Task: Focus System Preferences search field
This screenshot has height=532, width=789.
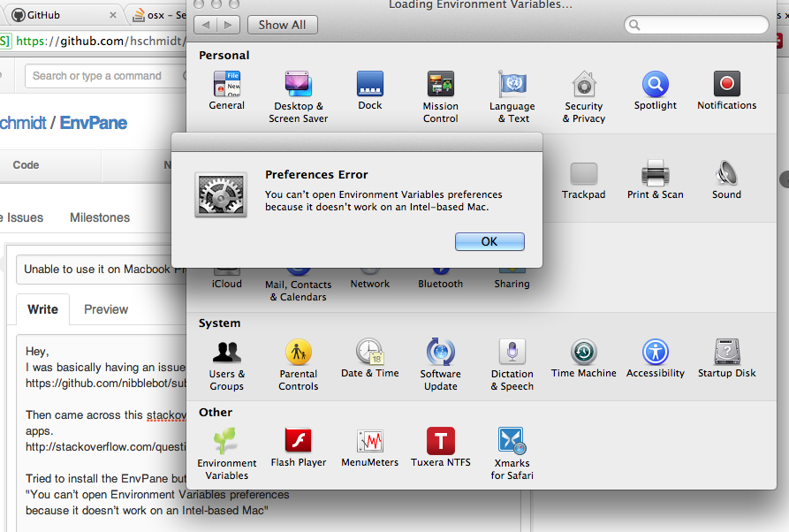Action: pos(696,25)
